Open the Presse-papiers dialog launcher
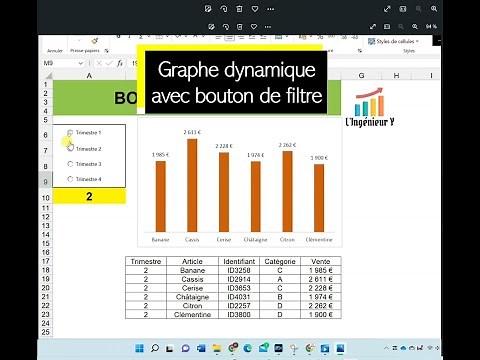 [x=107, y=51]
